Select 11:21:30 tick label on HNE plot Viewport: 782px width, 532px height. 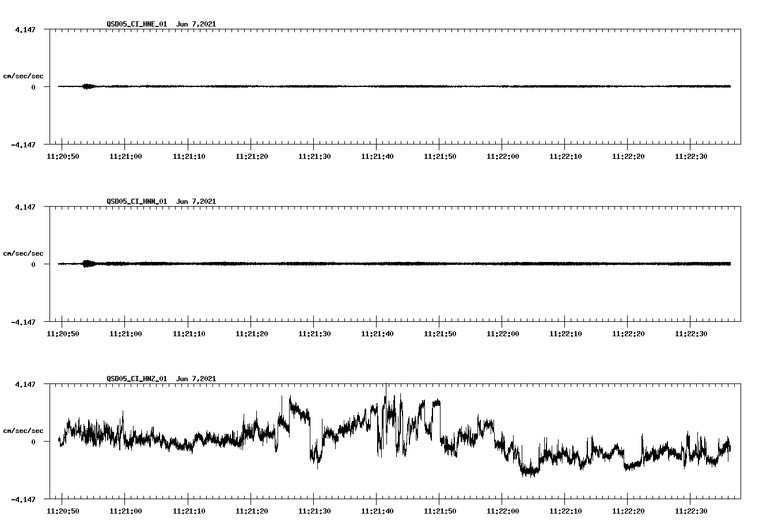point(313,157)
